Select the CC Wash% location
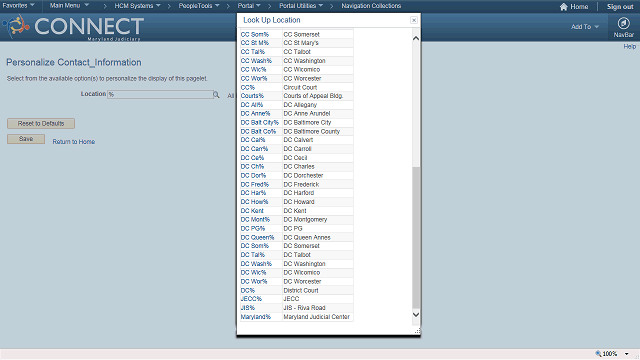This screenshot has height=360, width=640. pyautogui.click(x=256, y=61)
